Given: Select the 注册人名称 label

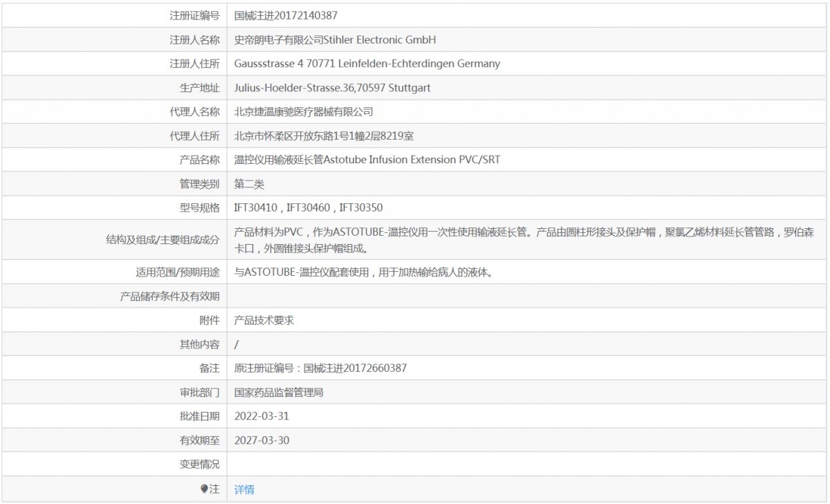Looking at the screenshot, I should coord(194,39).
